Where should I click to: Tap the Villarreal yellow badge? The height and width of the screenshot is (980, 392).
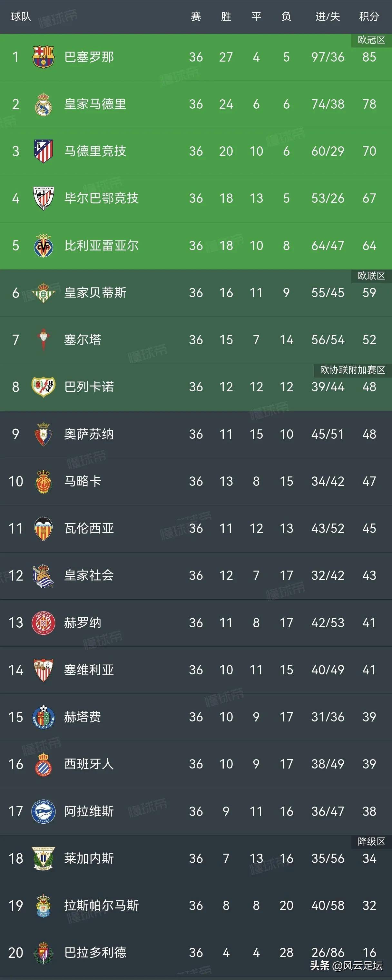click(44, 246)
